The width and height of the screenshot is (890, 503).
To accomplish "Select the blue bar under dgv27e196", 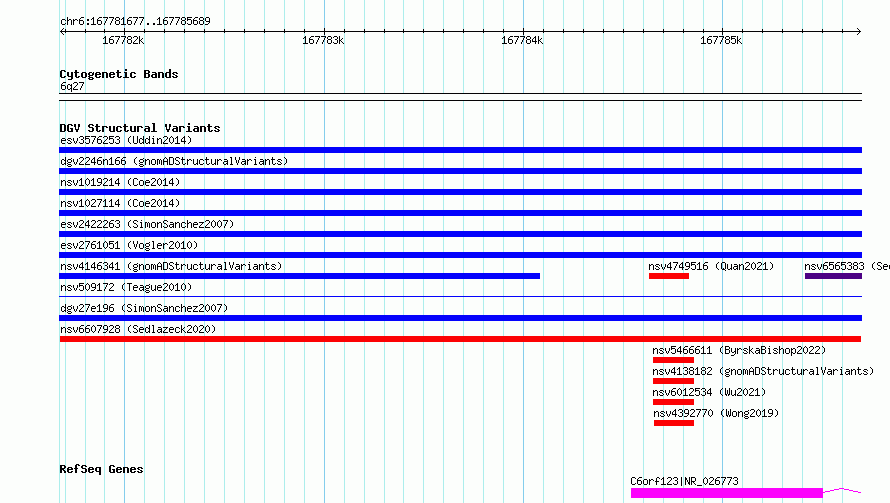I will coord(460,318).
